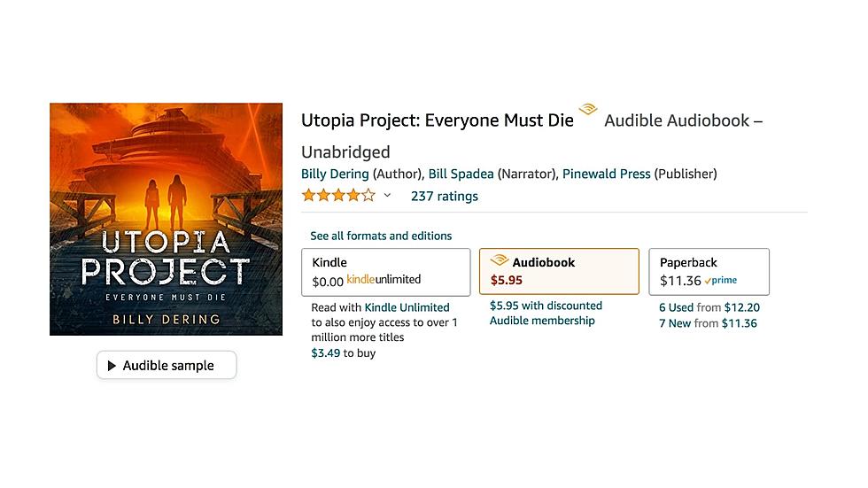Select the Kindle format option
This screenshot has width=868, height=488.
386,272
